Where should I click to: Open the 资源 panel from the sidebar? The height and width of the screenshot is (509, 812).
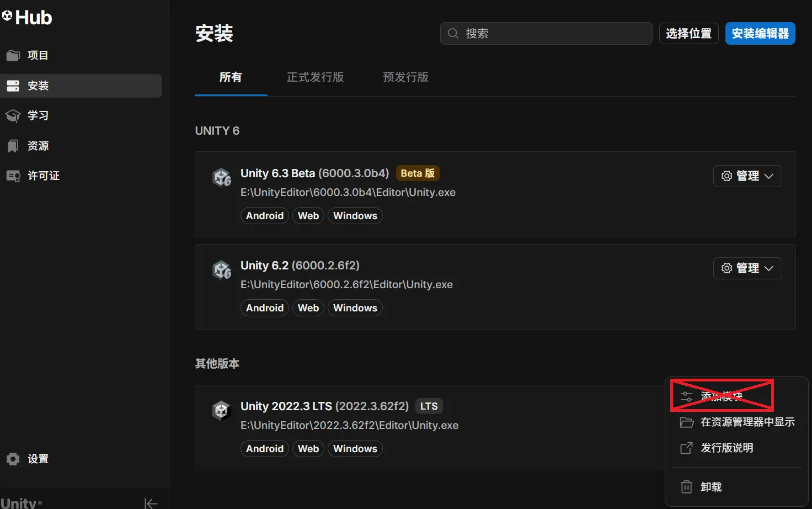tap(38, 146)
